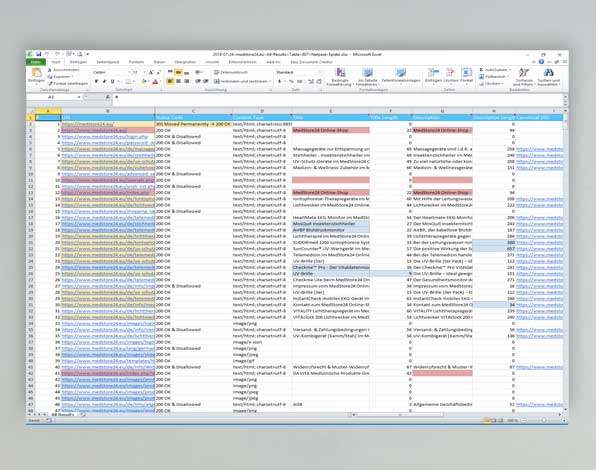The image size is (596, 470).
Task: Click the Füllbereich fill button
Action: coord(494,77)
